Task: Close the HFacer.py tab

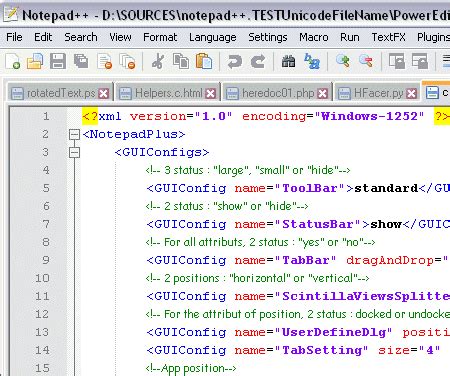Action: (x=412, y=94)
